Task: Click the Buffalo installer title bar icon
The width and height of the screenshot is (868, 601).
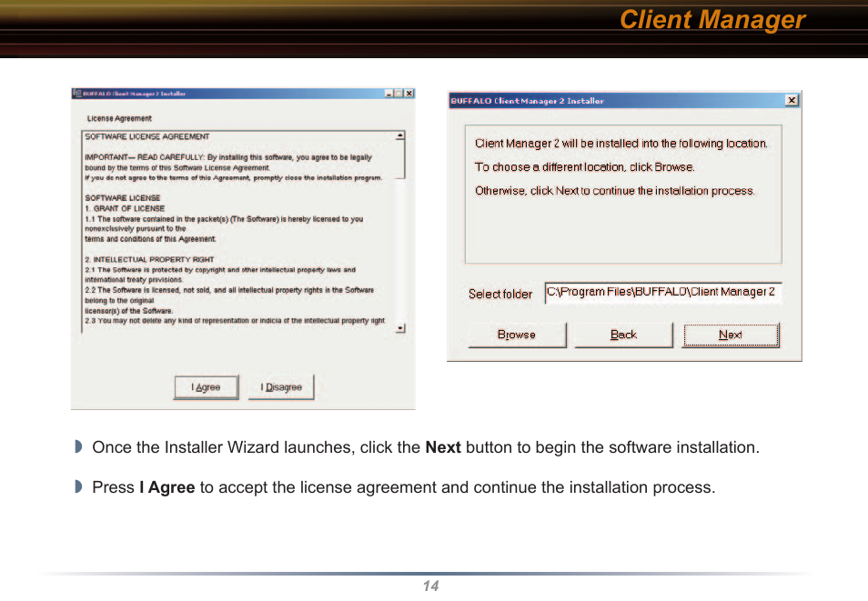Action: pyautogui.click(x=77, y=94)
